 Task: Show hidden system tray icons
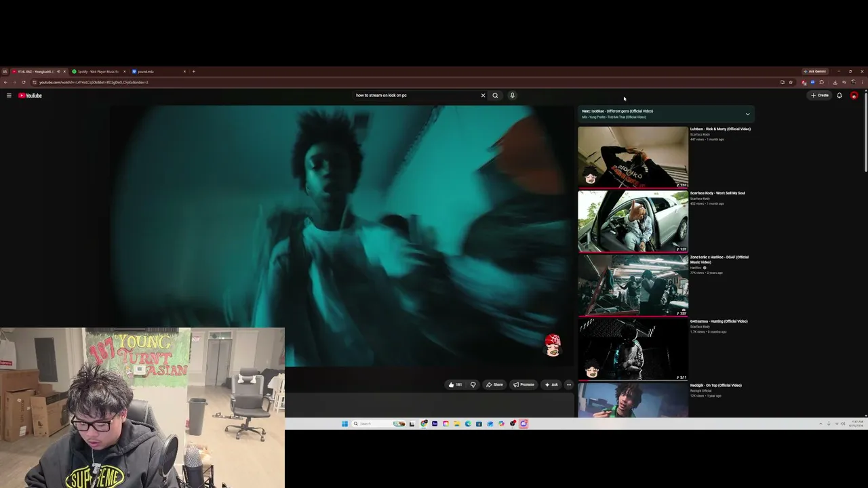click(x=821, y=424)
